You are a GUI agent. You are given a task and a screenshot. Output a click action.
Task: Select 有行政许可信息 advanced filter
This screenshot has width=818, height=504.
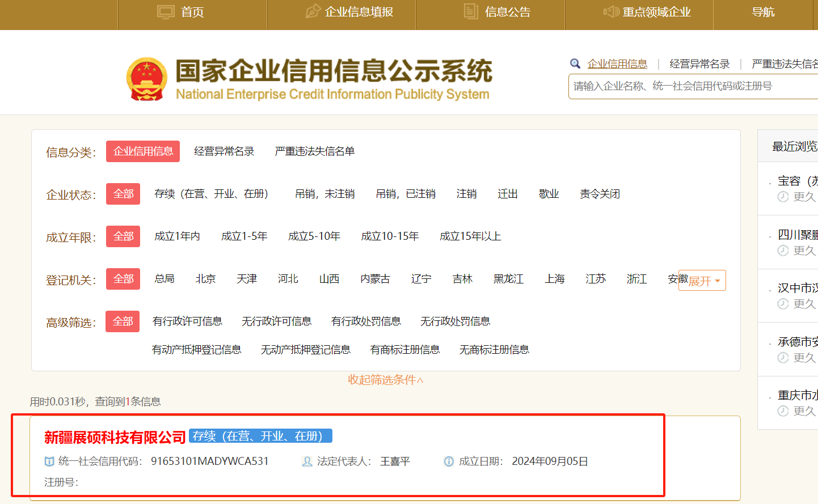tap(187, 321)
